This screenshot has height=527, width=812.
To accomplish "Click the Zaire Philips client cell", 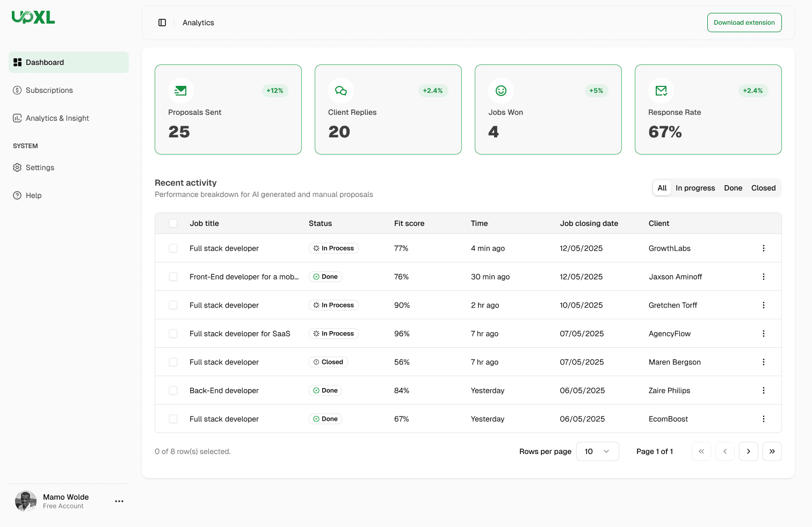I will coord(669,390).
